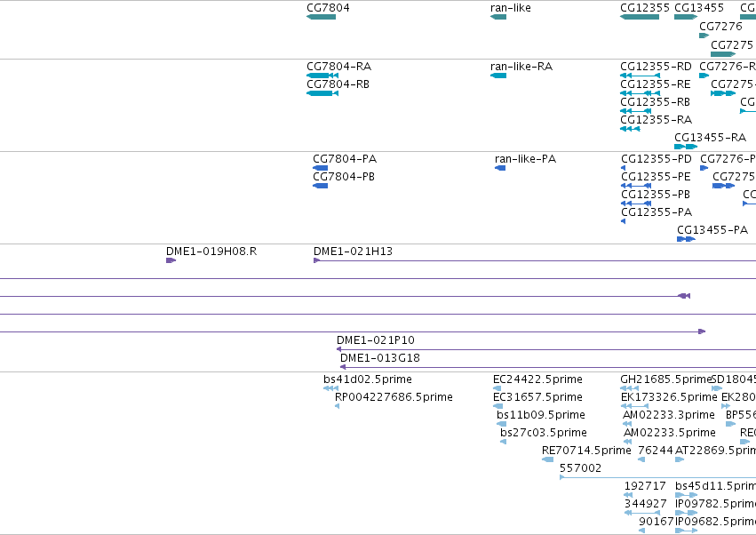The height and width of the screenshot is (535, 756).
Task: Select protein CG12355-PA
Action: click(x=657, y=212)
